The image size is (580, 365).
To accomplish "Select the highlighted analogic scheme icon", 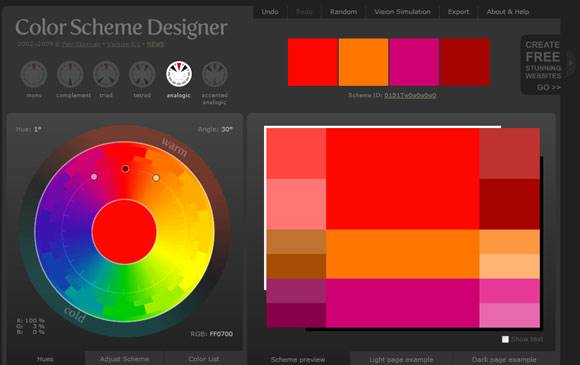I will (x=179, y=74).
